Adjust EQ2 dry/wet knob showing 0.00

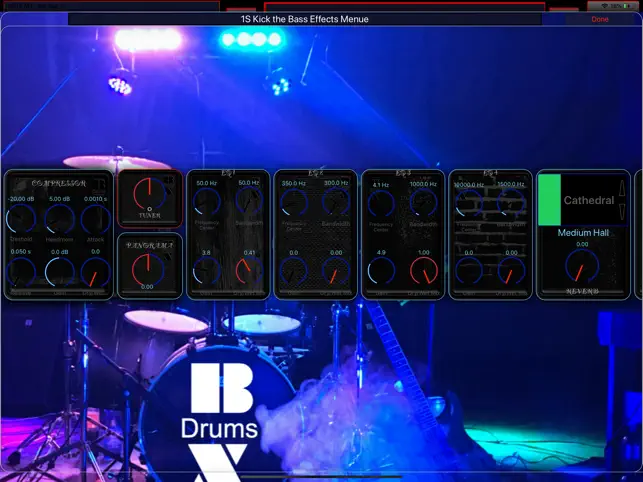pos(336,271)
